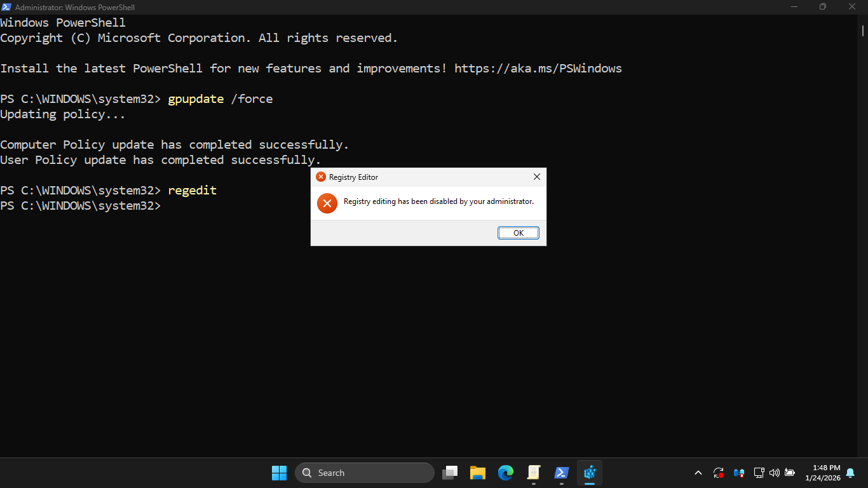Click OK in the Registry Editor dialog
The height and width of the screenshot is (488, 868).
(x=518, y=233)
